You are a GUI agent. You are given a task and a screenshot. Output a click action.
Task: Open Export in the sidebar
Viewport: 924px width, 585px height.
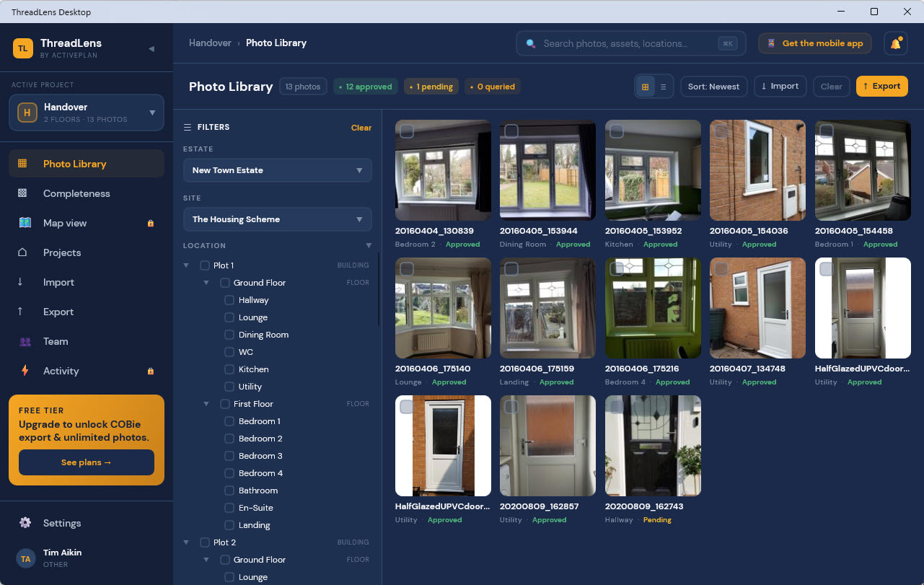tap(87, 312)
